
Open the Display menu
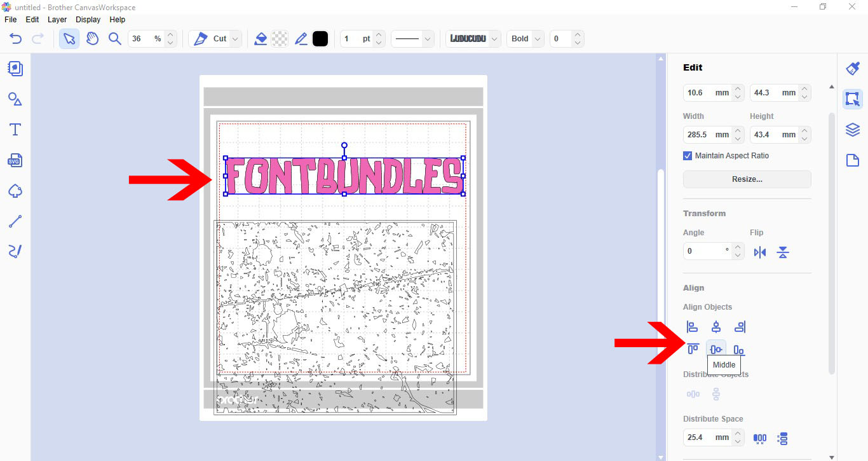tap(88, 20)
